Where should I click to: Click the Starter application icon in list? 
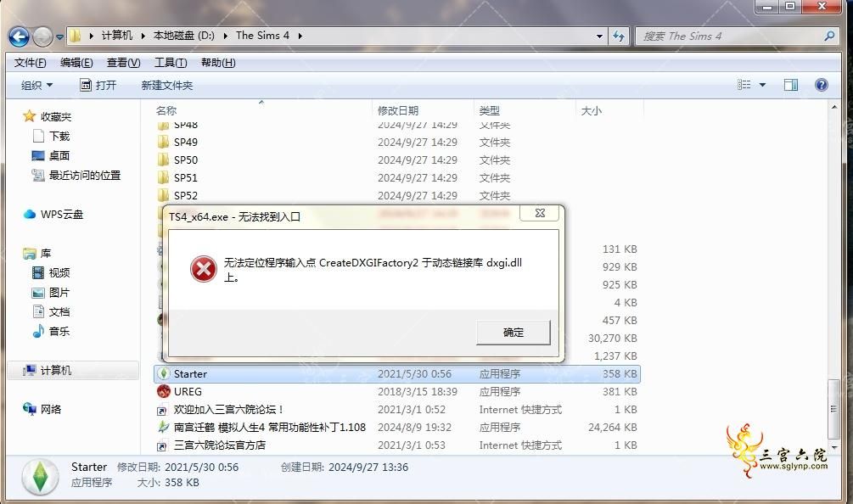pos(163,373)
